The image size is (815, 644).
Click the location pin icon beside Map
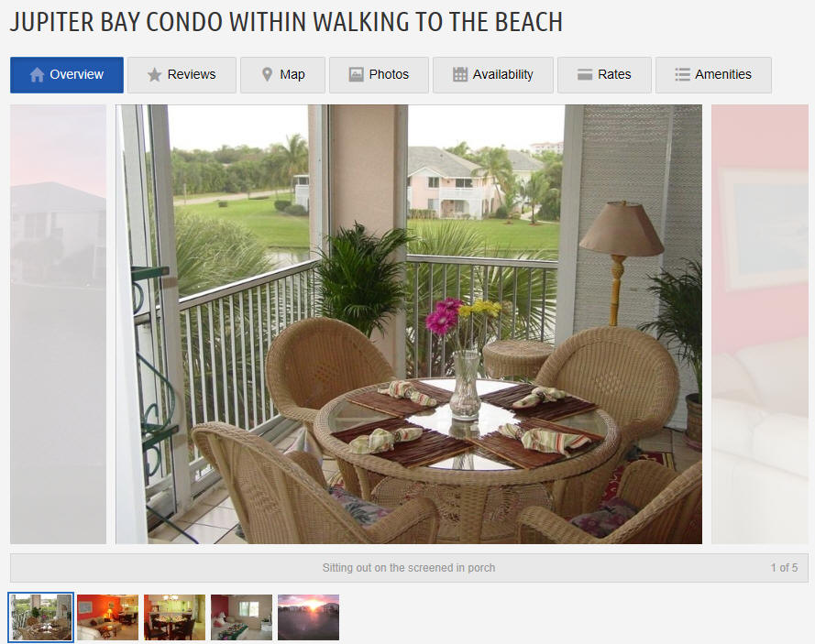click(267, 75)
